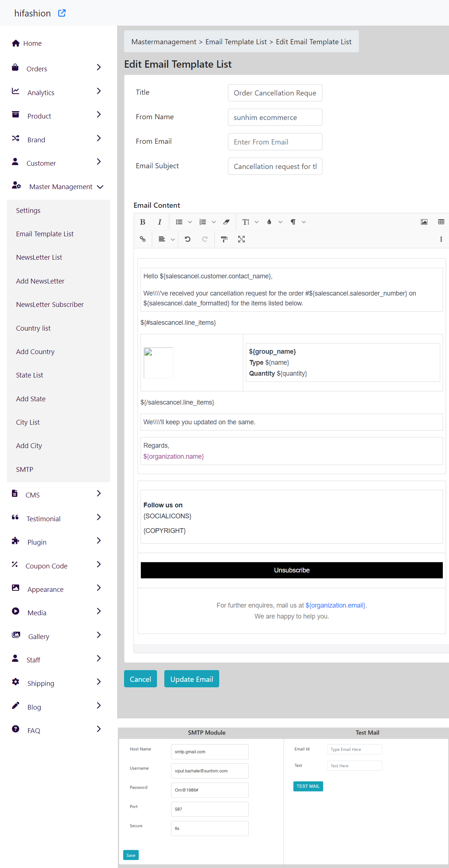Viewport: 449px width, 868px height.
Task: Click the Shipping gear icon
Action: click(15, 682)
